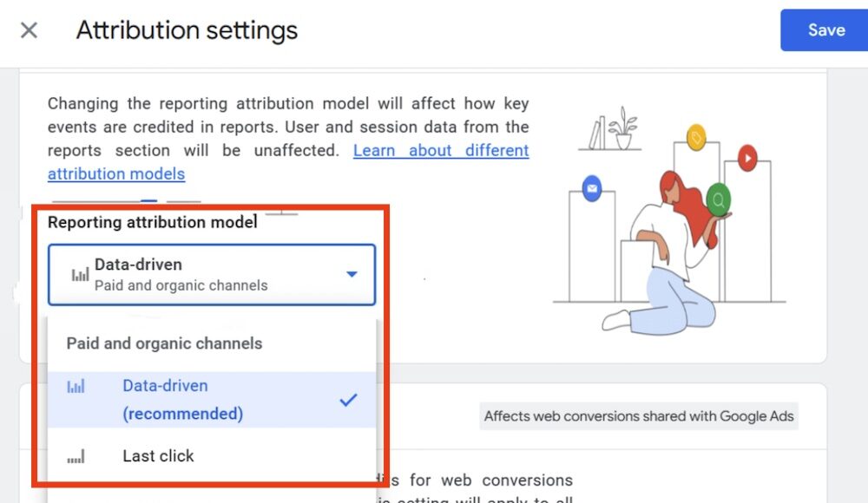Screen dimensions: 868x503
Task: Click the blue bars icon beside Data-driven (recommended)
Action: [x=76, y=387]
